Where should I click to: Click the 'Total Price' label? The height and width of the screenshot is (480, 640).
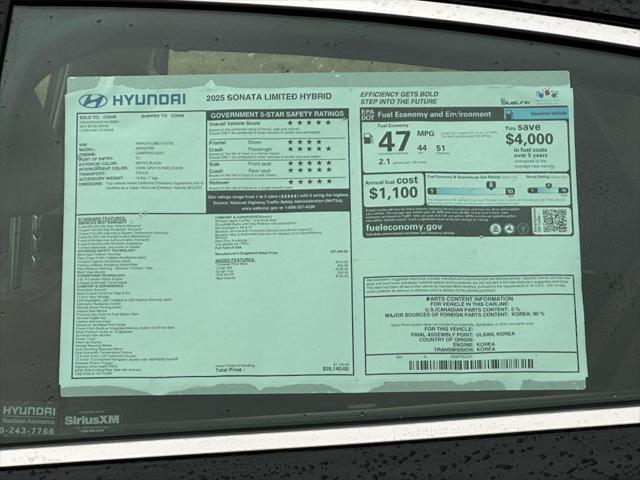(230, 370)
